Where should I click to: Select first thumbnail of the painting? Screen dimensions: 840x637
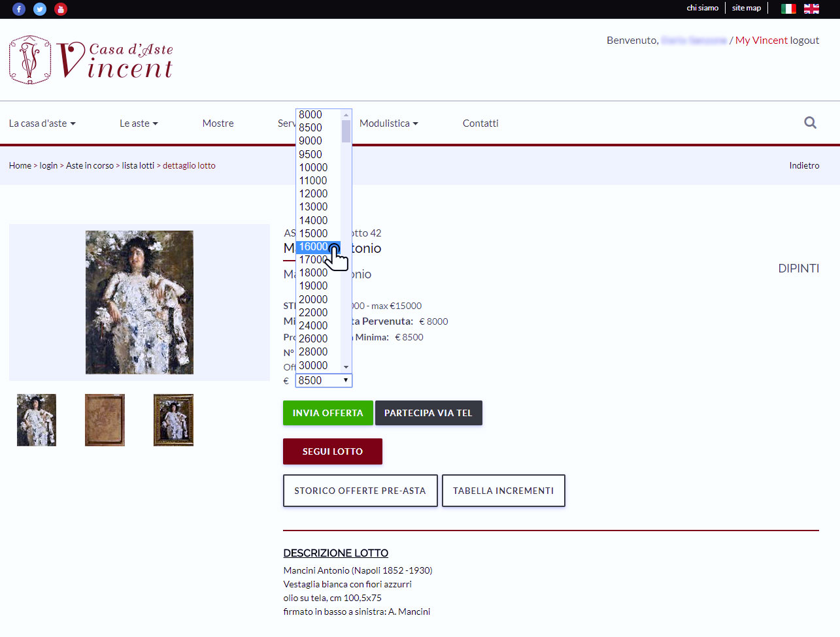tap(37, 420)
